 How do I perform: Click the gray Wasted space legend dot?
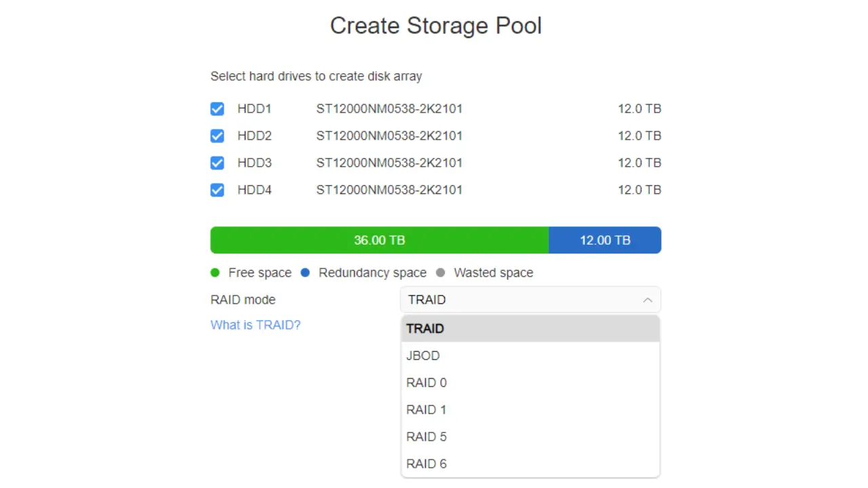point(441,273)
